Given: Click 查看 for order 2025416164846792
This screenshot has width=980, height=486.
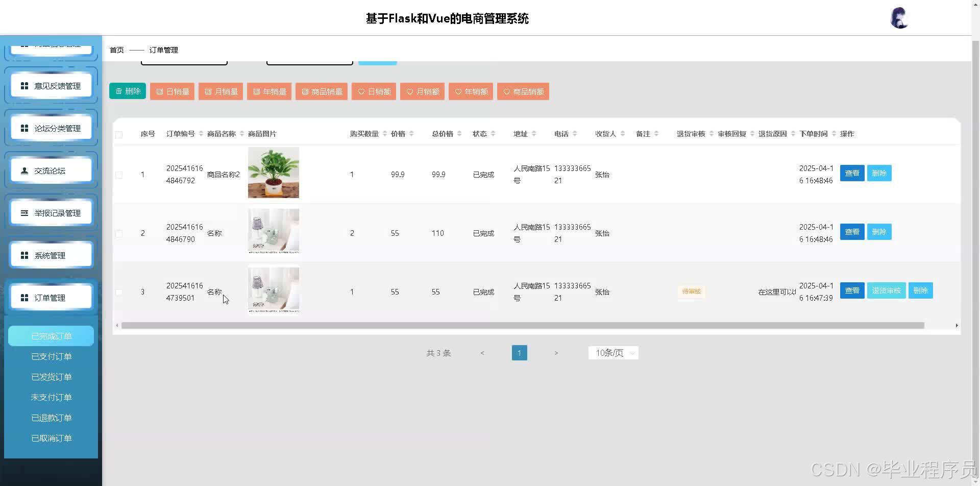Looking at the screenshot, I should pos(852,173).
